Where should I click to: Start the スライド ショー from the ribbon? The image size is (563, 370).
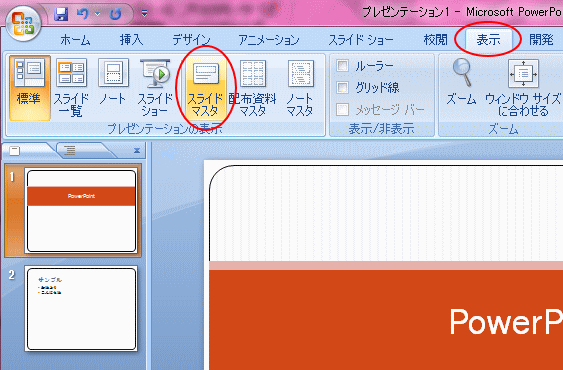[155, 88]
